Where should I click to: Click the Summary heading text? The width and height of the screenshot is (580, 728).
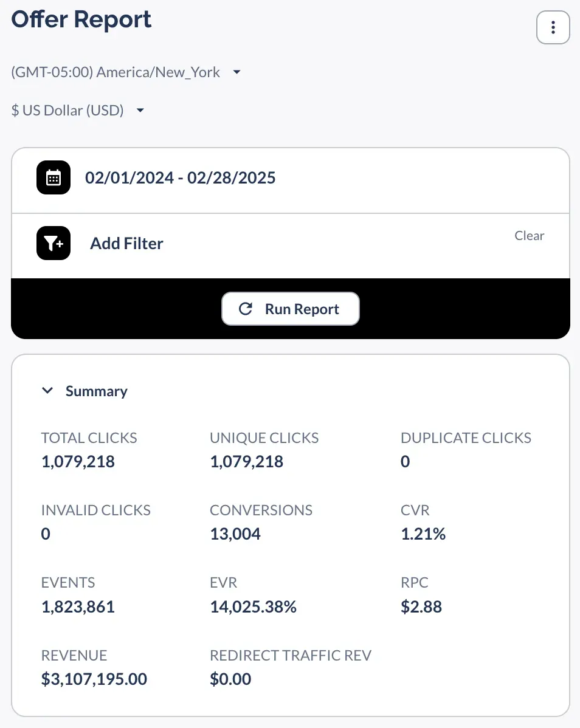coord(97,391)
